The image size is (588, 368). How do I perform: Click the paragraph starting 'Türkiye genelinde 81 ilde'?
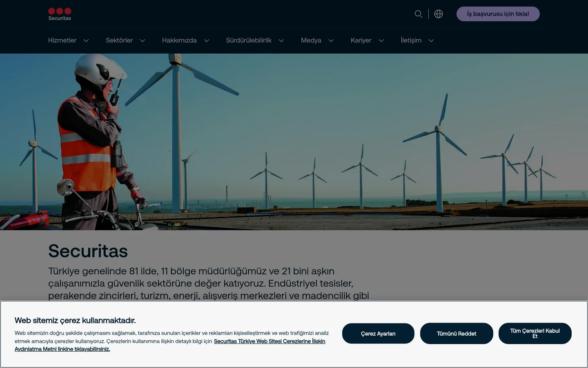click(209, 283)
